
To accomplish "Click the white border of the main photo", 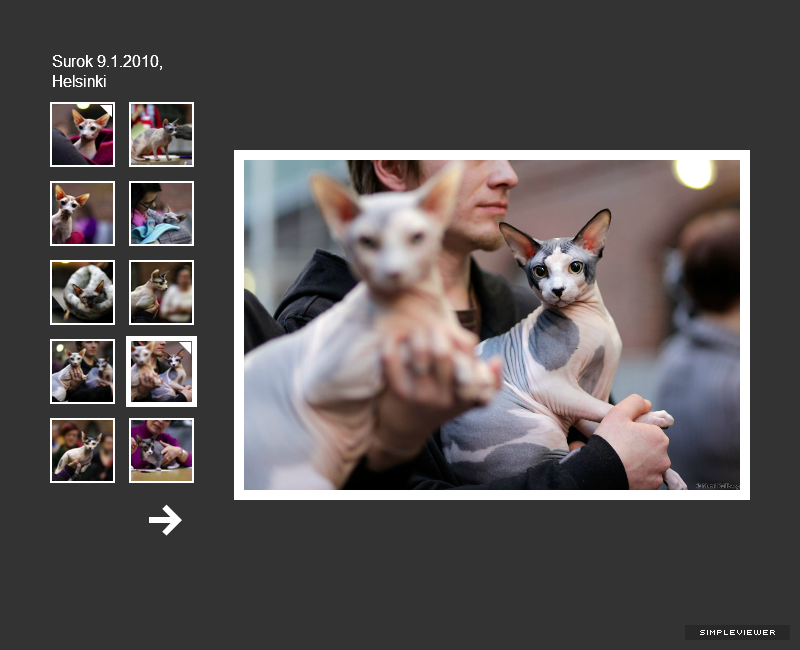I will coord(491,155).
